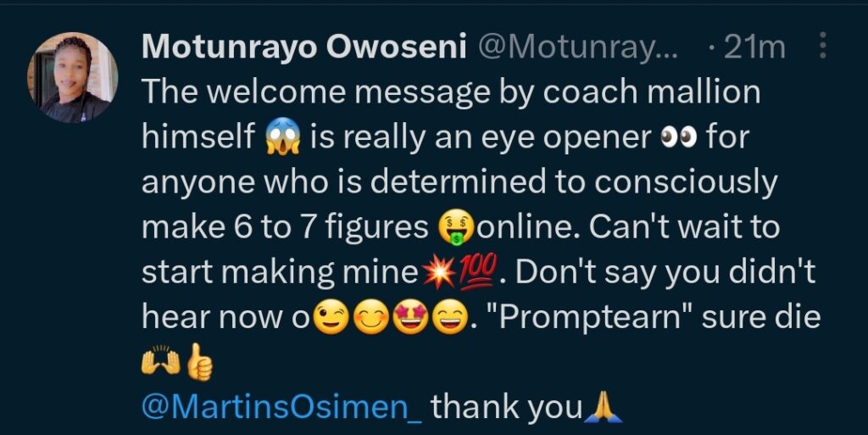Screen dimensions: 868x435
Task: Click the raised hands emoji
Action: tap(161, 363)
